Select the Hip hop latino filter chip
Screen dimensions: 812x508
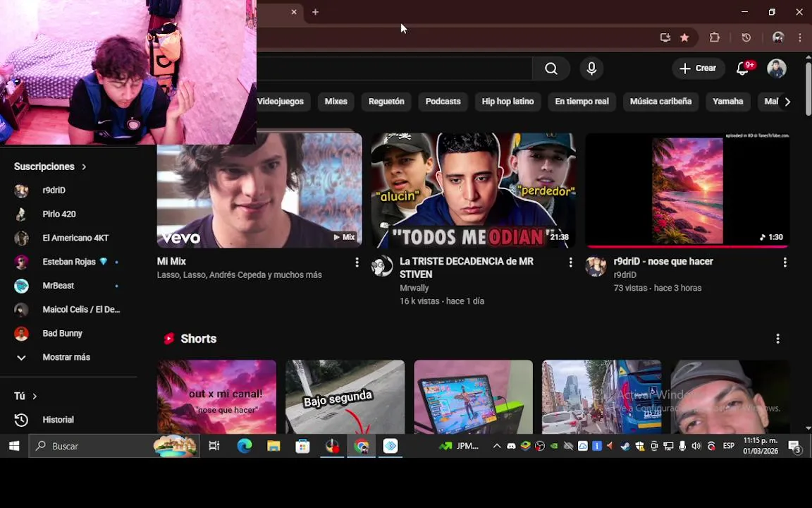pos(508,102)
